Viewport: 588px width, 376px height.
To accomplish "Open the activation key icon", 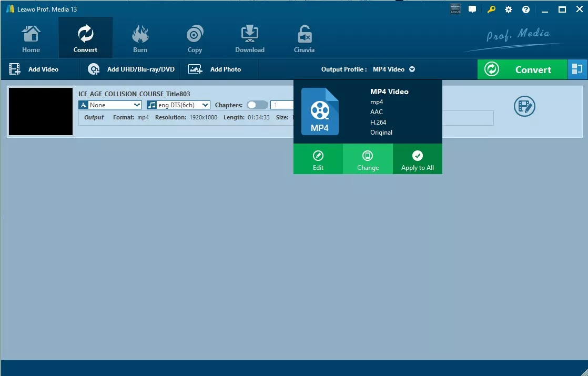I will click(x=491, y=9).
